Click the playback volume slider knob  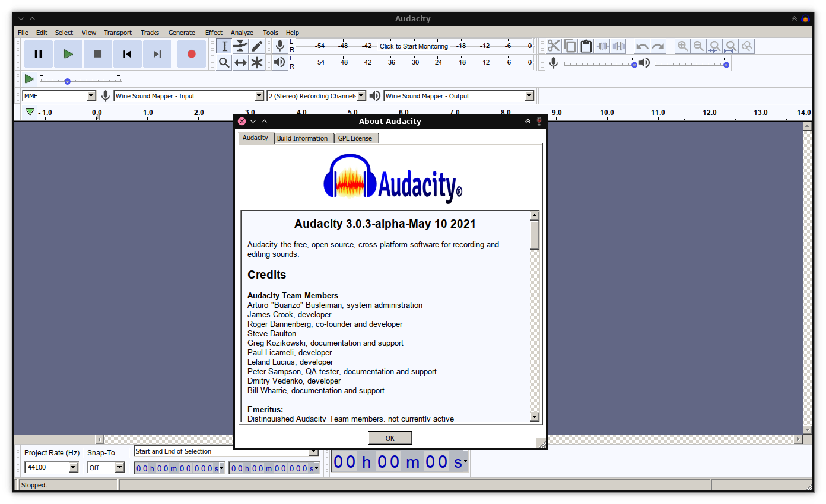[726, 65]
